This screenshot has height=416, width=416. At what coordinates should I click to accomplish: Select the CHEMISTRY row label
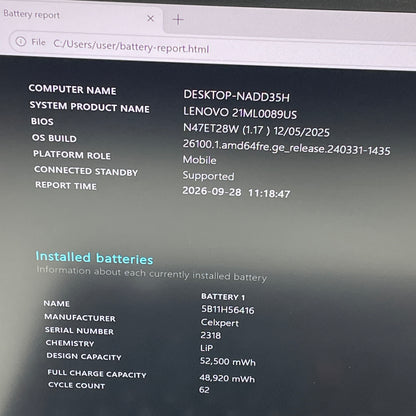coord(70,343)
